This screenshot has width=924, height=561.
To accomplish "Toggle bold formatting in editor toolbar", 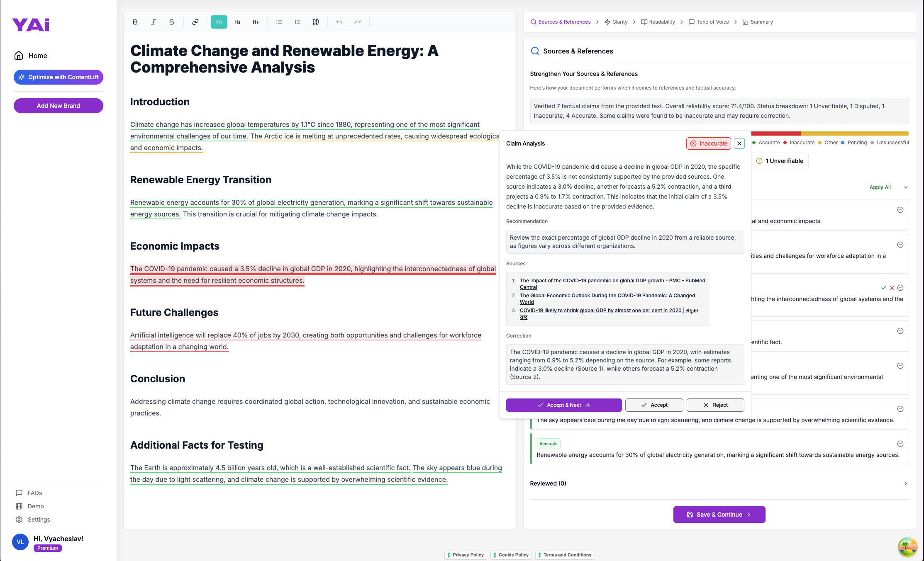I will pyautogui.click(x=135, y=22).
